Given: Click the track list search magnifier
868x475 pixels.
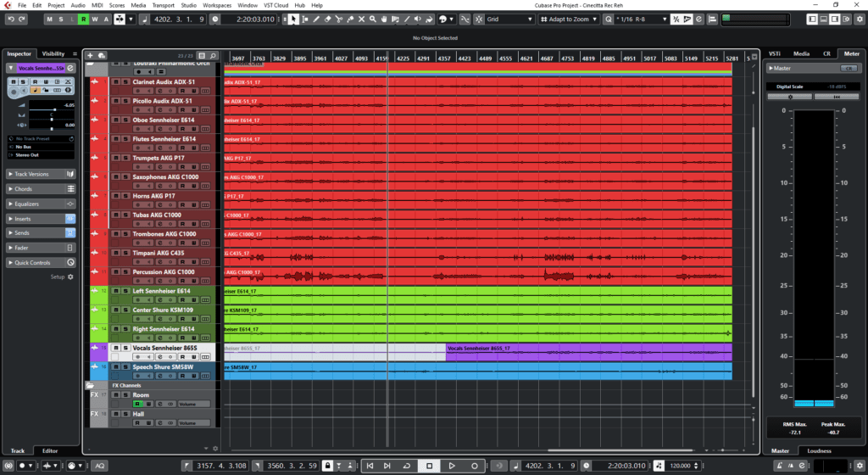Looking at the screenshot, I should pos(213,55).
